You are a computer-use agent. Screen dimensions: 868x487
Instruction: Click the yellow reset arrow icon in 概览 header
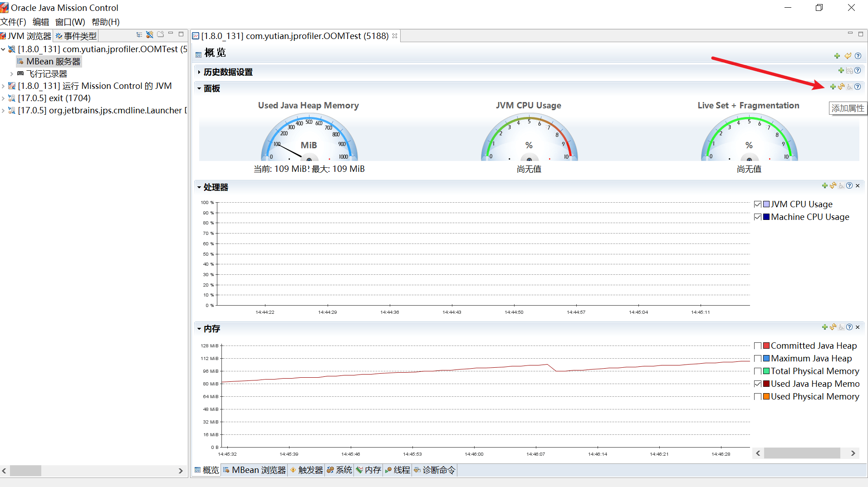click(848, 56)
